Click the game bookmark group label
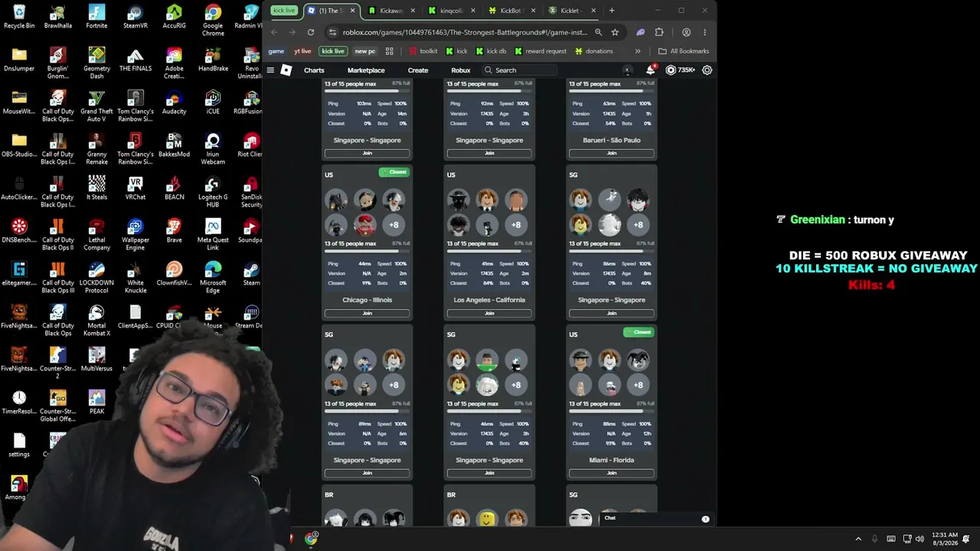This screenshot has width=980, height=551. point(276,51)
